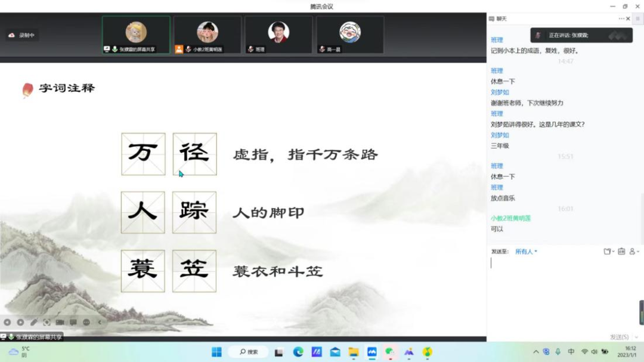Click the Windows Start button on taskbar
Screen dimensions: 644x362
click(216, 352)
